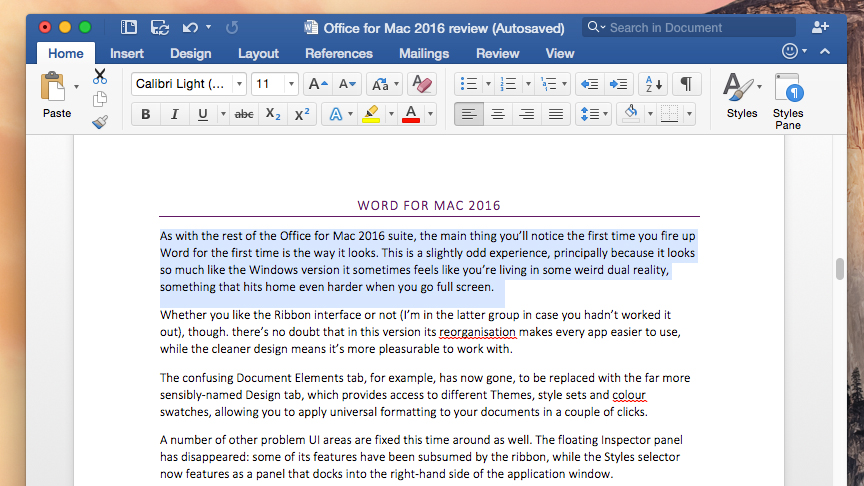Decrease paragraph indent
This screenshot has height=486, width=864.
tap(590, 84)
